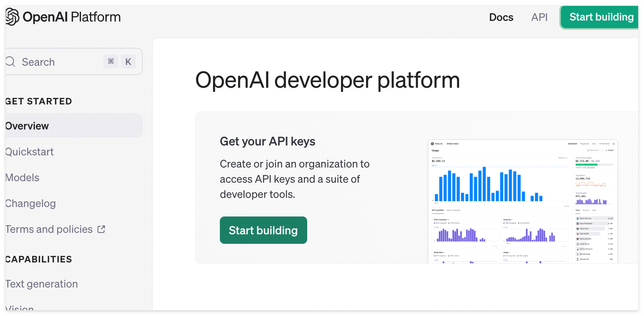Open the Docs tab
The height and width of the screenshot is (316, 644).
tap(501, 17)
